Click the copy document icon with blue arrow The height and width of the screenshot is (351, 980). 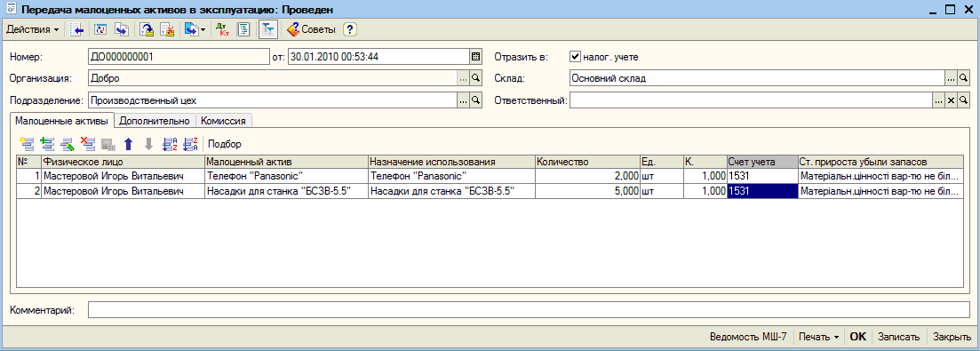click(x=121, y=29)
